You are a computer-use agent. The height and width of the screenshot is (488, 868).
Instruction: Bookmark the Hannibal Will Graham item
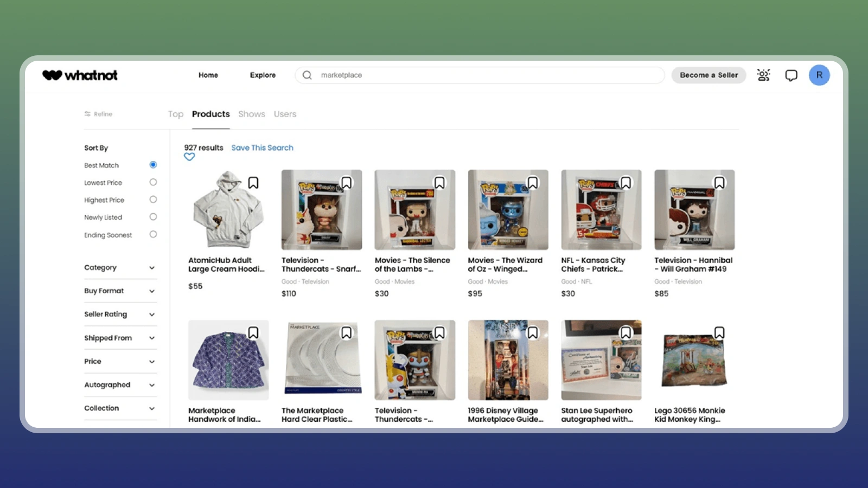pyautogui.click(x=719, y=183)
